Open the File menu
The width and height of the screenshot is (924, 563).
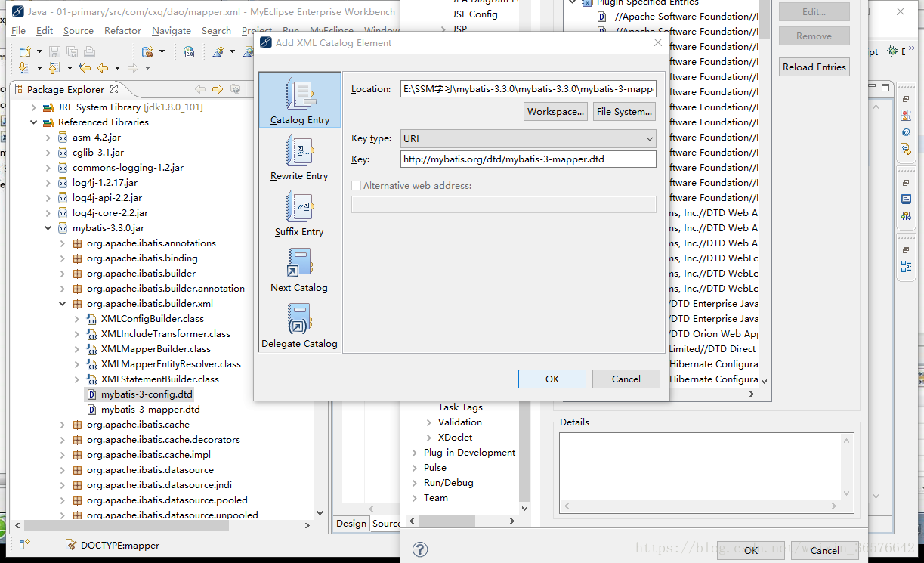(18, 31)
